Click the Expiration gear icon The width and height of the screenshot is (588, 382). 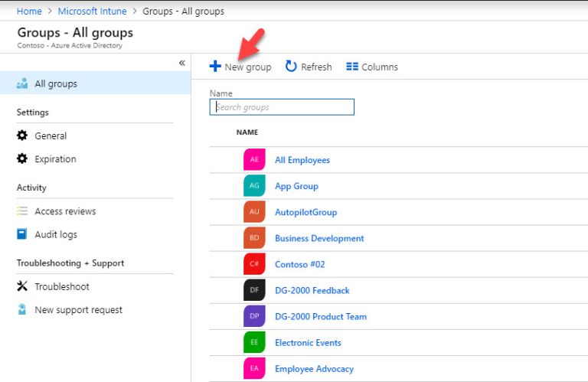click(22, 159)
